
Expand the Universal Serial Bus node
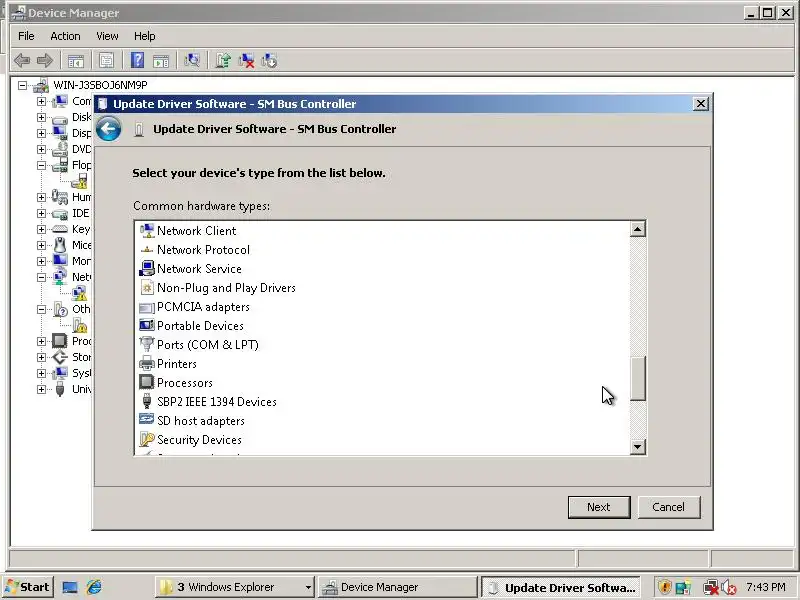tap(41, 389)
